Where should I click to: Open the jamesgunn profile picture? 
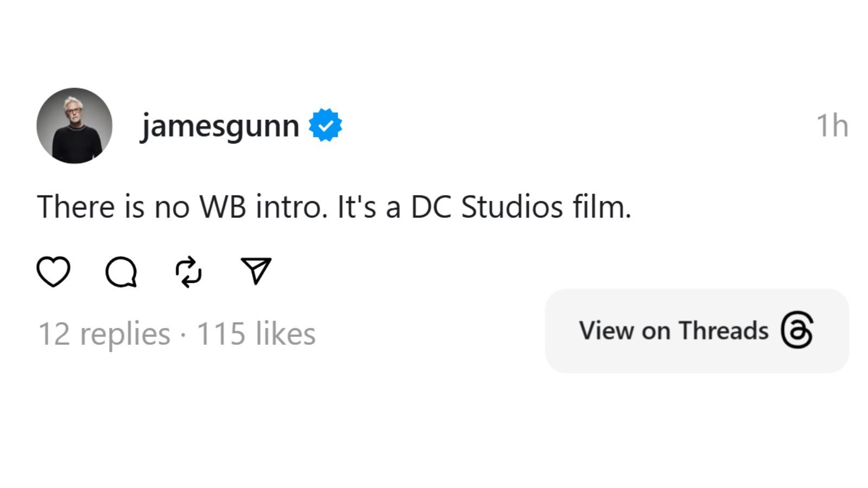pos(74,126)
